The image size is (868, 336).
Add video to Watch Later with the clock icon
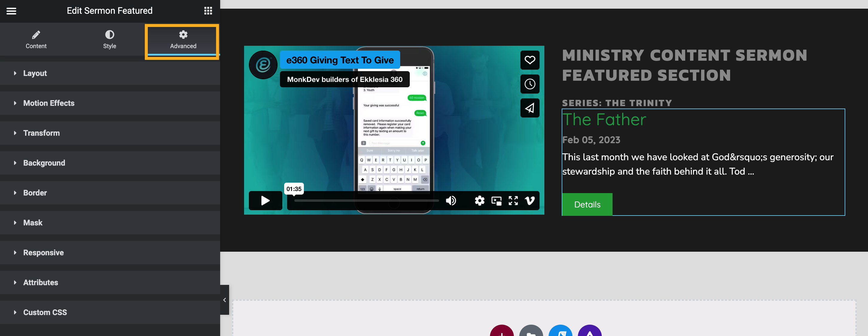pyautogui.click(x=530, y=84)
